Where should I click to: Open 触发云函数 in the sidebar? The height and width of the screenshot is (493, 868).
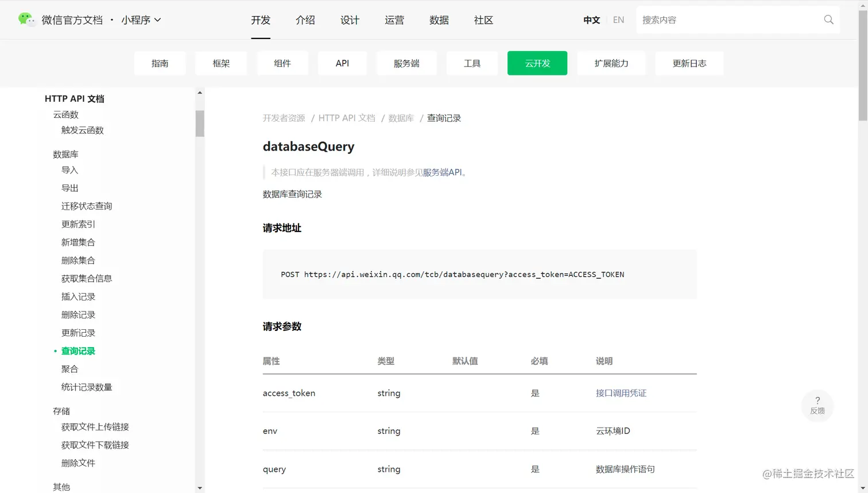[83, 130]
